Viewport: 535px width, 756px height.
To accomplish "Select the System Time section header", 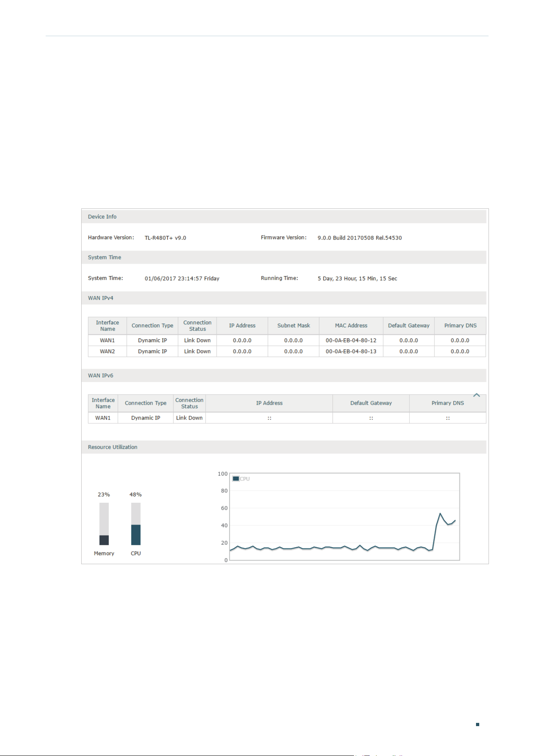I will click(x=284, y=257).
